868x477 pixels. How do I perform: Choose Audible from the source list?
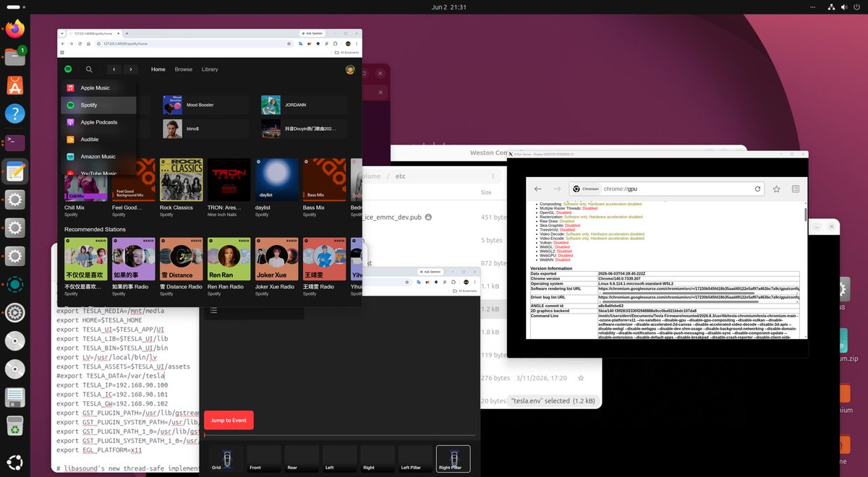click(x=98, y=139)
